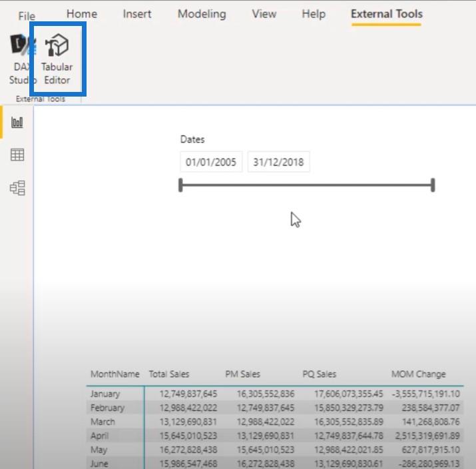Screen dimensions: 476x469
Task: Click the start date field 01/01/2005
Action: click(x=211, y=162)
